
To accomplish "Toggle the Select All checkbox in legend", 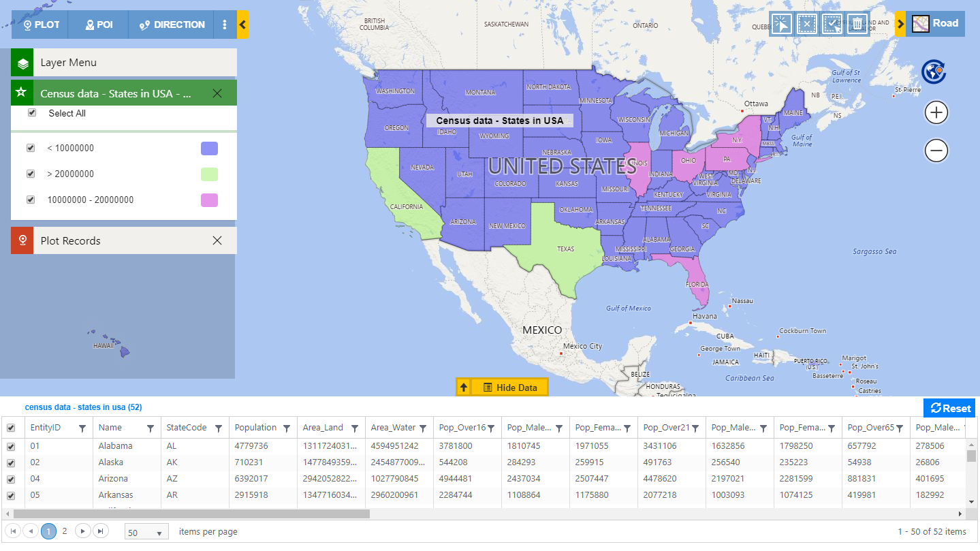I will [31, 113].
